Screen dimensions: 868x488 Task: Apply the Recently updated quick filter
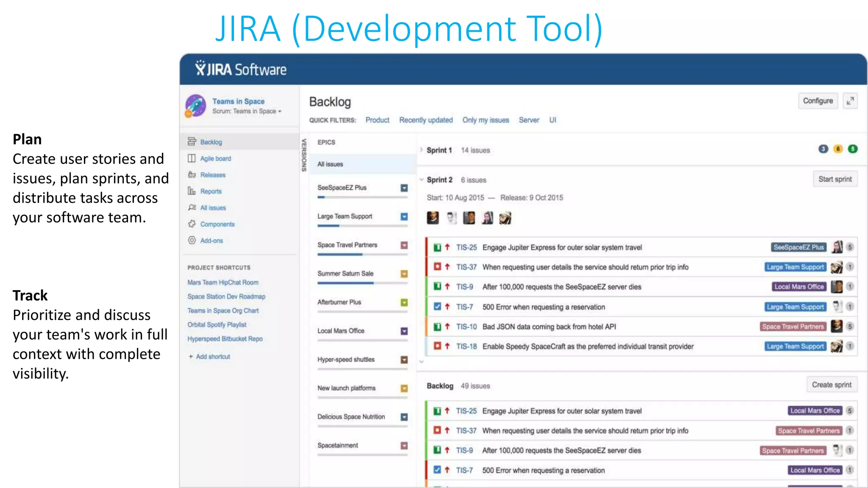coord(426,120)
